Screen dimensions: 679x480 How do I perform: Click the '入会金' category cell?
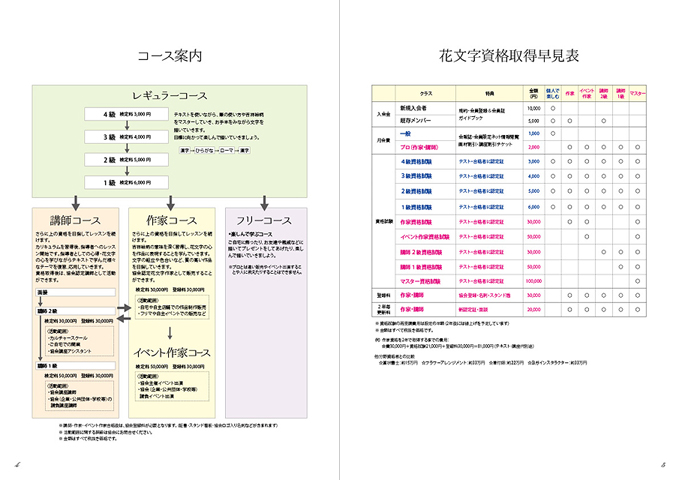click(383, 114)
